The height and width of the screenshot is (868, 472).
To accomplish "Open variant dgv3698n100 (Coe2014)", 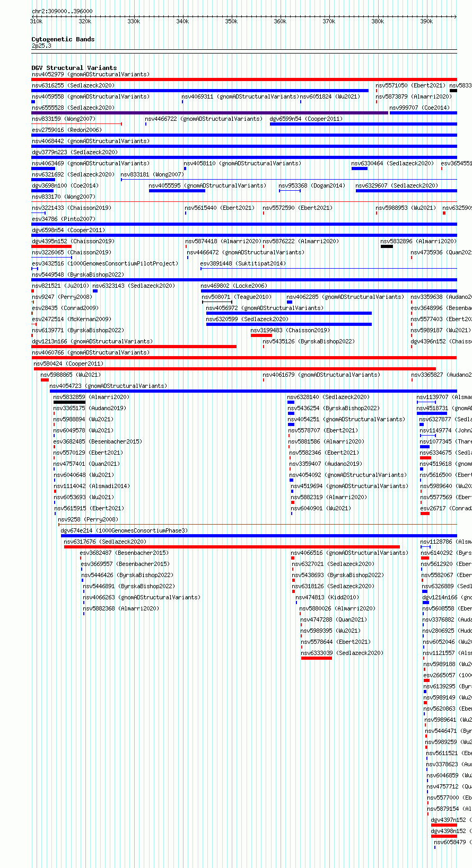I will [65, 185].
